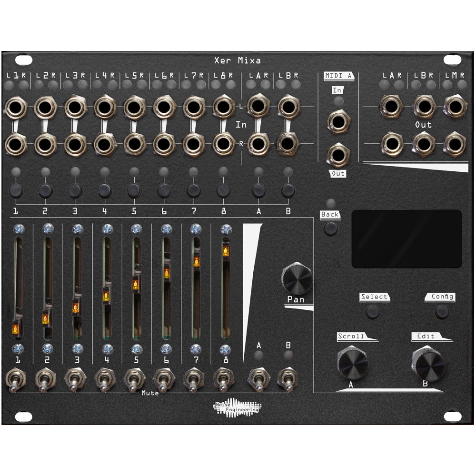The image size is (476, 476).
Task: Click the MIDI A label
Action: point(338,76)
